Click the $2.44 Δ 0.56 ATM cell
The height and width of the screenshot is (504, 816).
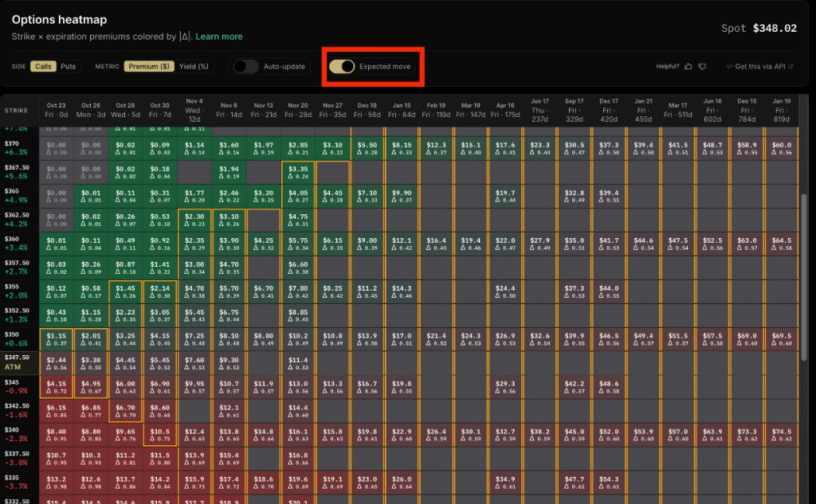57,363
